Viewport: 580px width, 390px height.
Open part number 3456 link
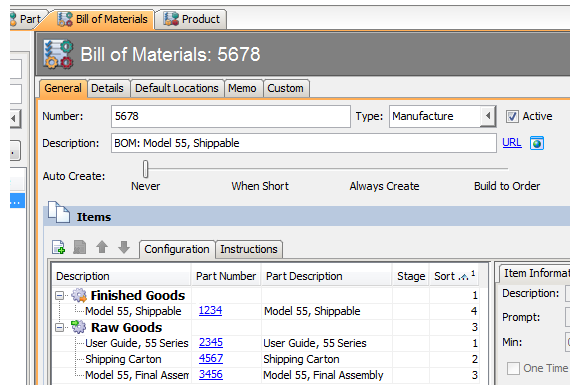coord(211,374)
